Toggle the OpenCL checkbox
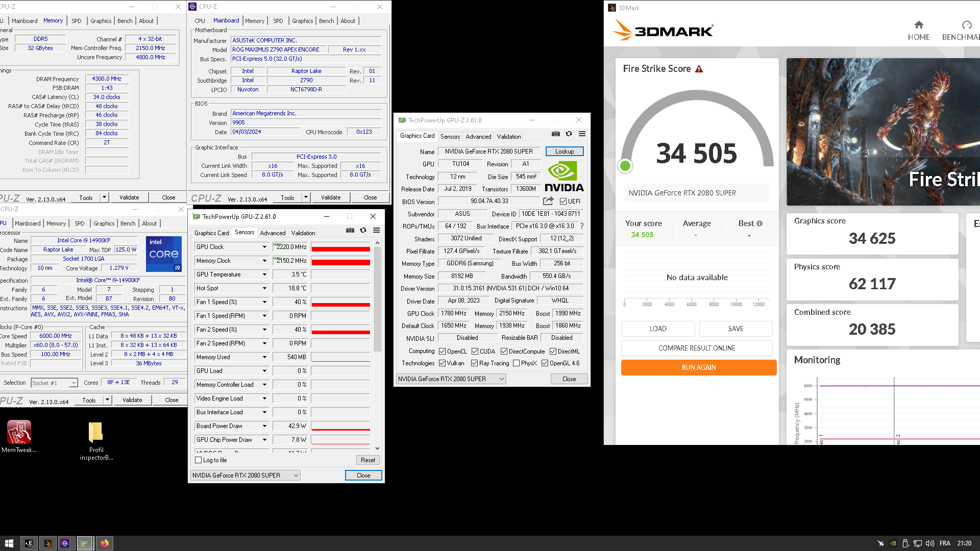The width and height of the screenshot is (980, 551). click(x=442, y=351)
